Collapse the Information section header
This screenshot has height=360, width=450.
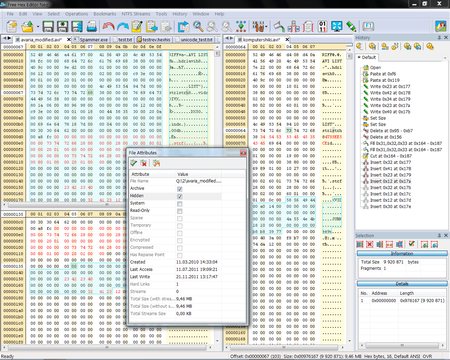click(402, 254)
